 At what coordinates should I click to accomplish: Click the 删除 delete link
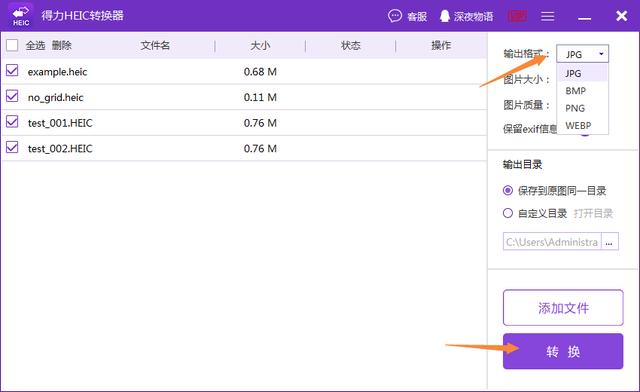pos(62,45)
